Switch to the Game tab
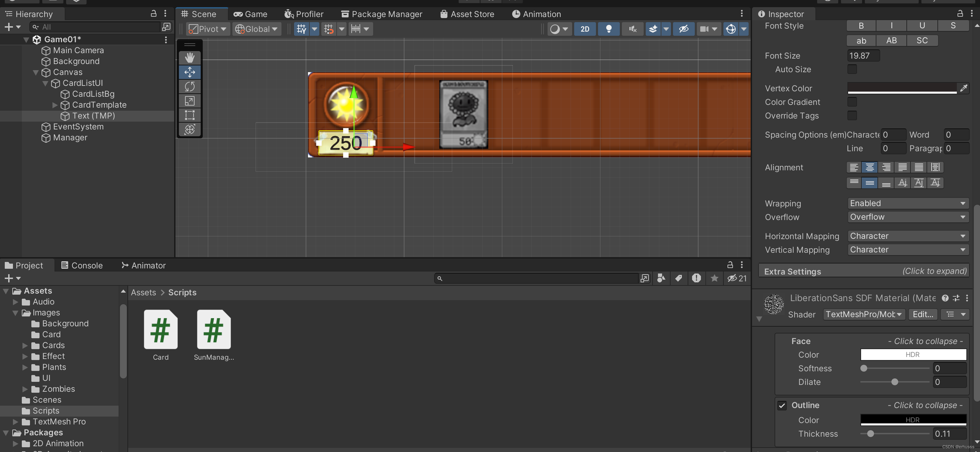The image size is (980, 452). [x=251, y=14]
